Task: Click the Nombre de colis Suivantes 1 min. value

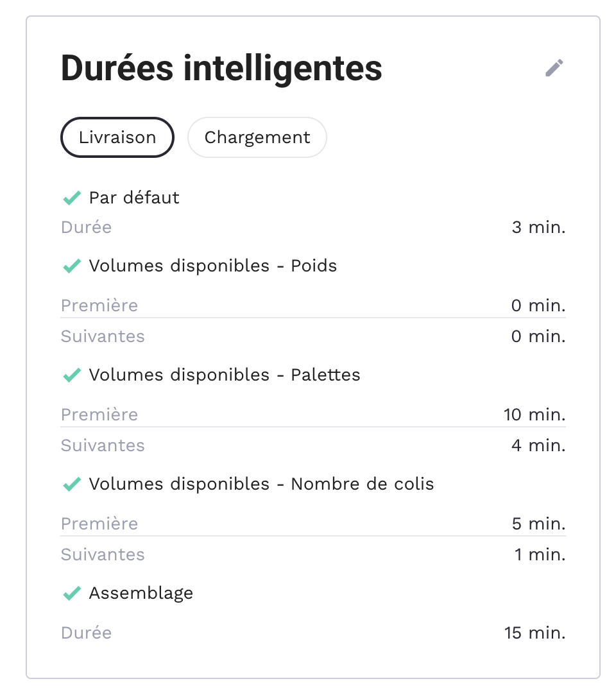Action: 540,555
